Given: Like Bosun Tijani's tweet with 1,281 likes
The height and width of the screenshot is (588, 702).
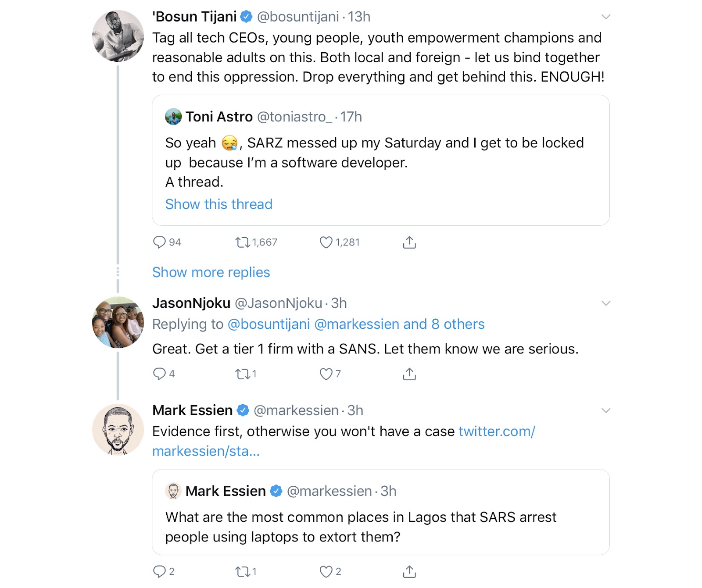Looking at the screenshot, I should tap(326, 242).
